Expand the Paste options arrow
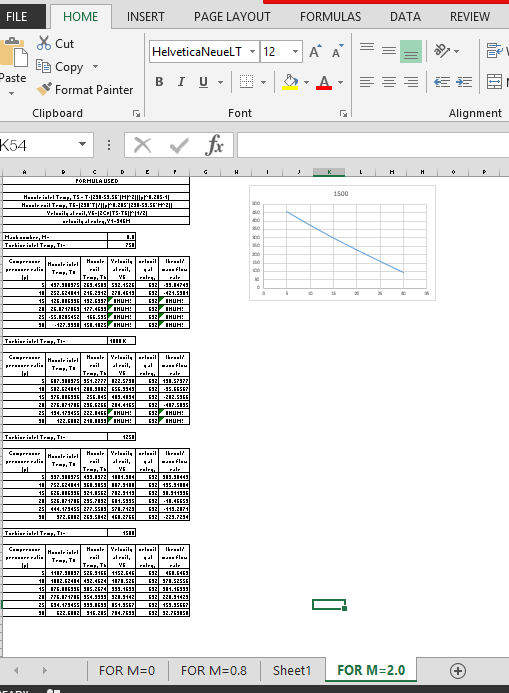509x693 pixels. coord(11,93)
